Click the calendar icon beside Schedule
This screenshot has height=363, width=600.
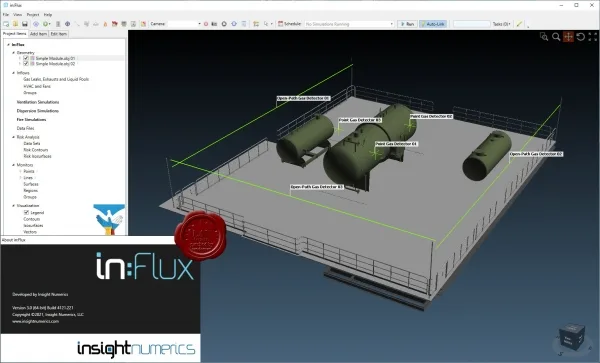point(280,24)
